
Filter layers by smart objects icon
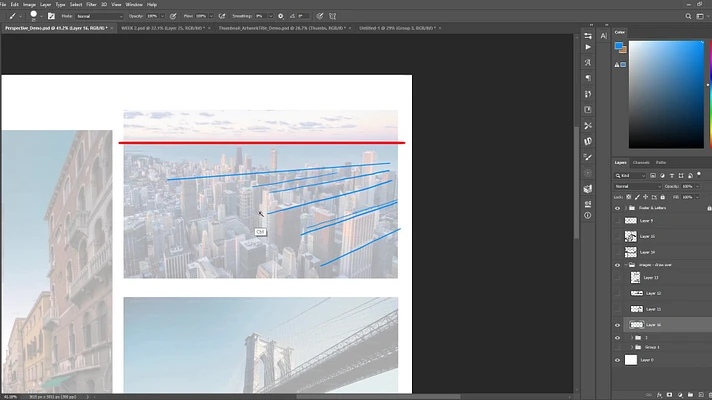[x=690, y=175]
